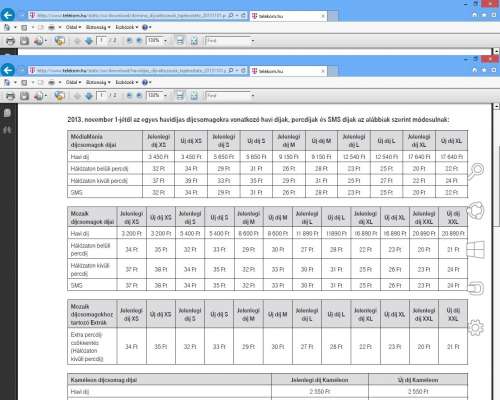This screenshot has height=400, width=500.
Task: Open the binoculars search panel in sidebar
Action: coord(7,130)
